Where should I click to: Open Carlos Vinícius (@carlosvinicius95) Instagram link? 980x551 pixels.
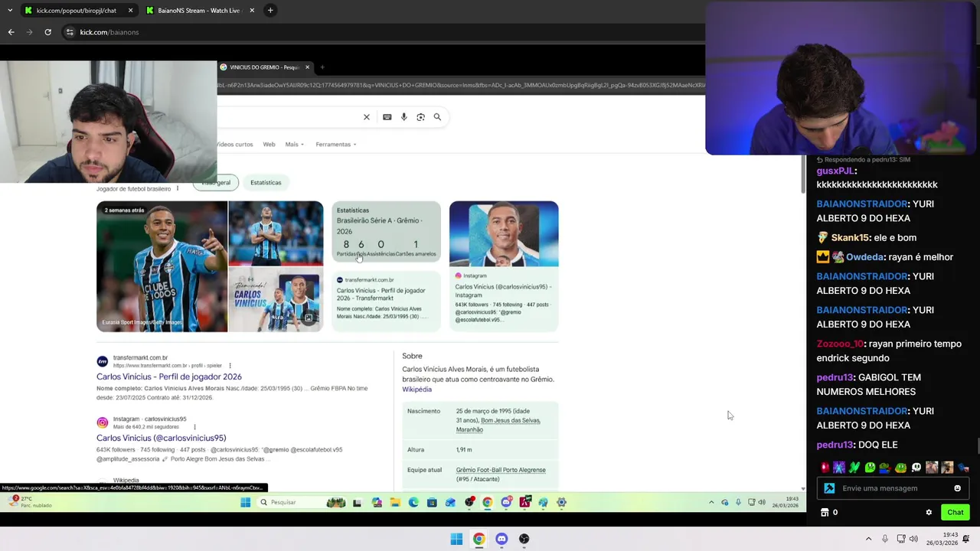pyautogui.click(x=162, y=438)
